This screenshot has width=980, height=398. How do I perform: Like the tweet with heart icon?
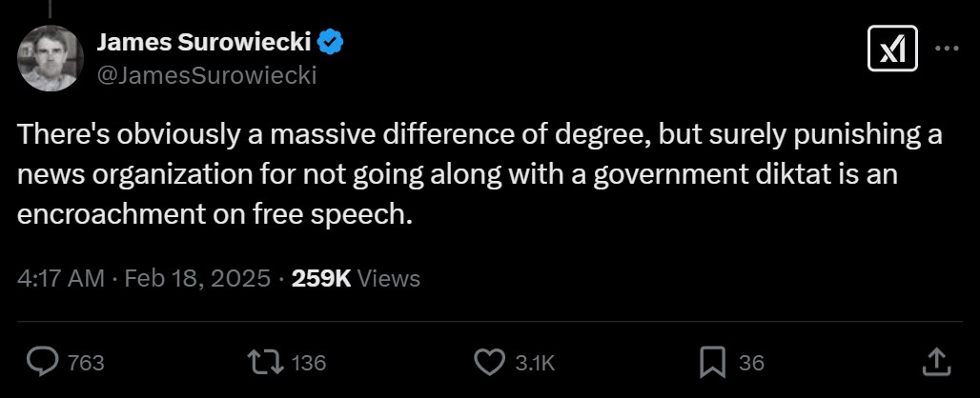489,362
